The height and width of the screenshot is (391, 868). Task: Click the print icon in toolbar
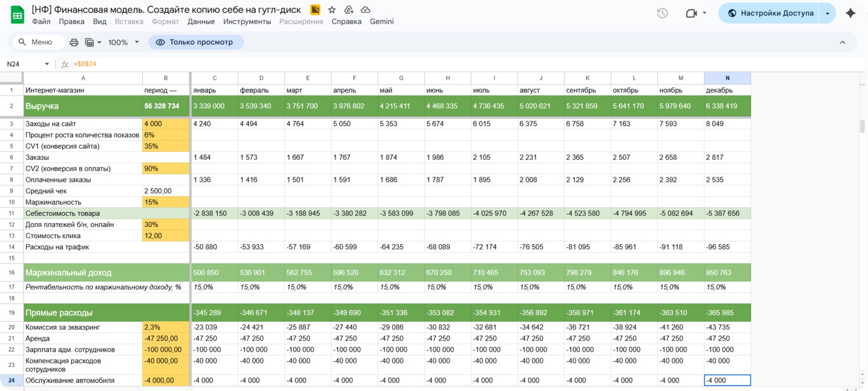click(x=74, y=42)
